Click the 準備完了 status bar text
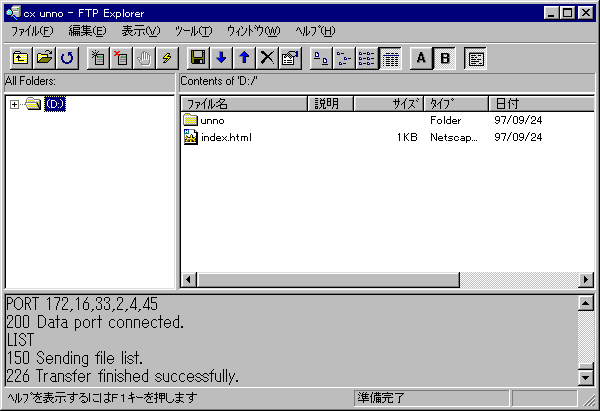600x411 pixels. click(381, 398)
